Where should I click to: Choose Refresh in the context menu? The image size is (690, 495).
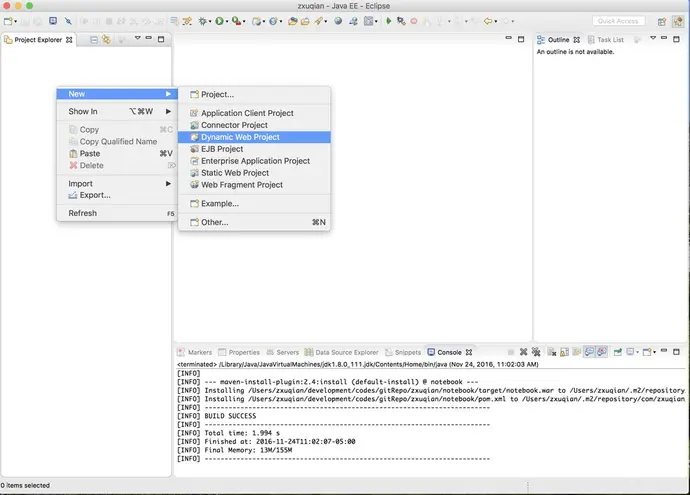pyautogui.click(x=117, y=213)
